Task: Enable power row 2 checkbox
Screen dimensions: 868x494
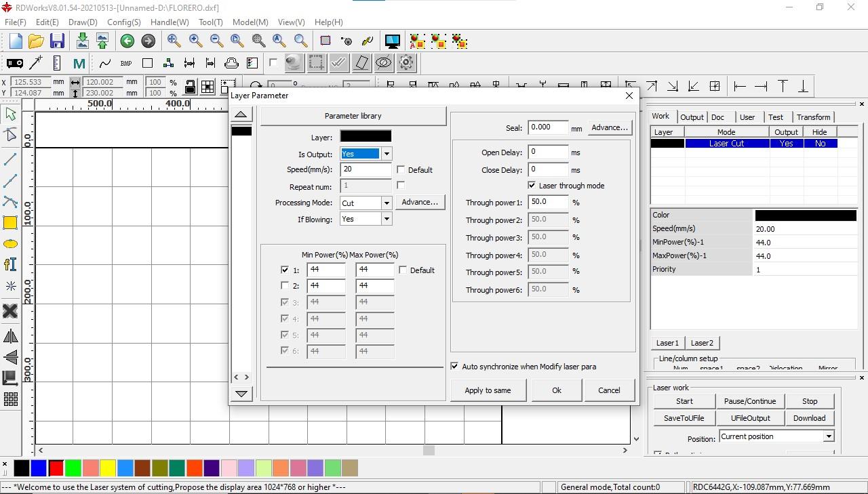Action: (x=285, y=286)
